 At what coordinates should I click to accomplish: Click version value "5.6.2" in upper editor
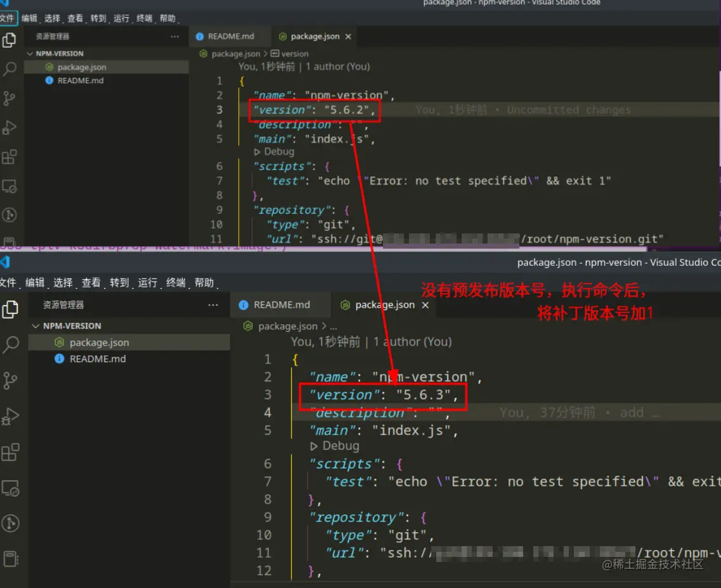coord(347,110)
